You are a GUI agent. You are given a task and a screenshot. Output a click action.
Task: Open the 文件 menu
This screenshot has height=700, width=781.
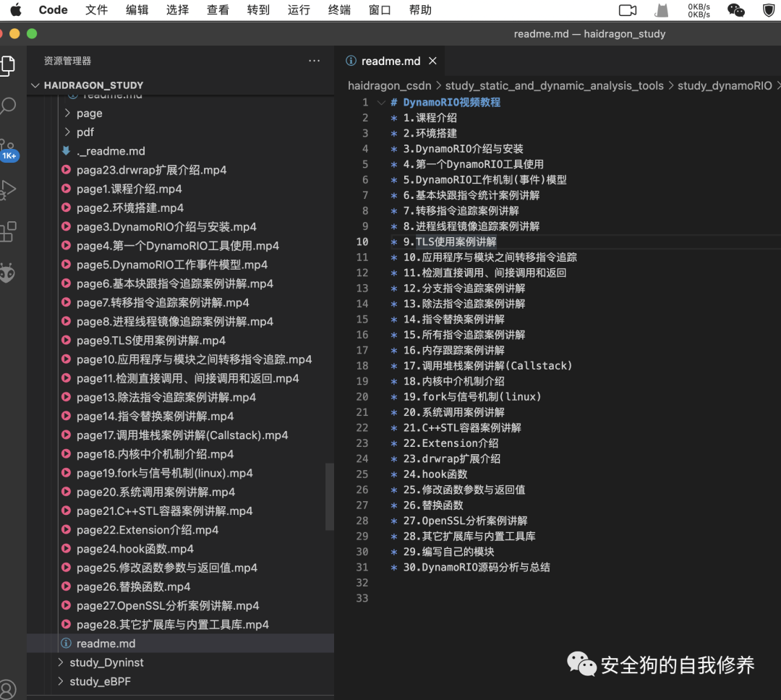[x=97, y=10]
